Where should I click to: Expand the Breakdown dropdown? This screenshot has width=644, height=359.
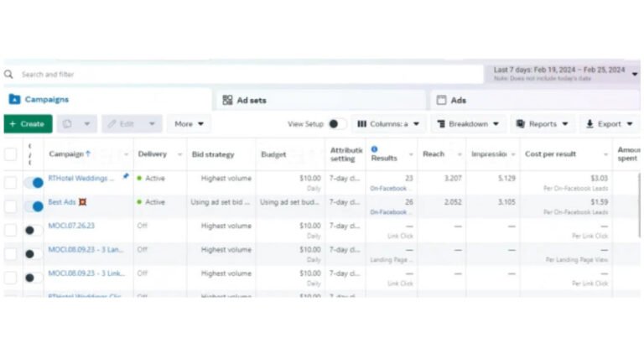[468, 124]
